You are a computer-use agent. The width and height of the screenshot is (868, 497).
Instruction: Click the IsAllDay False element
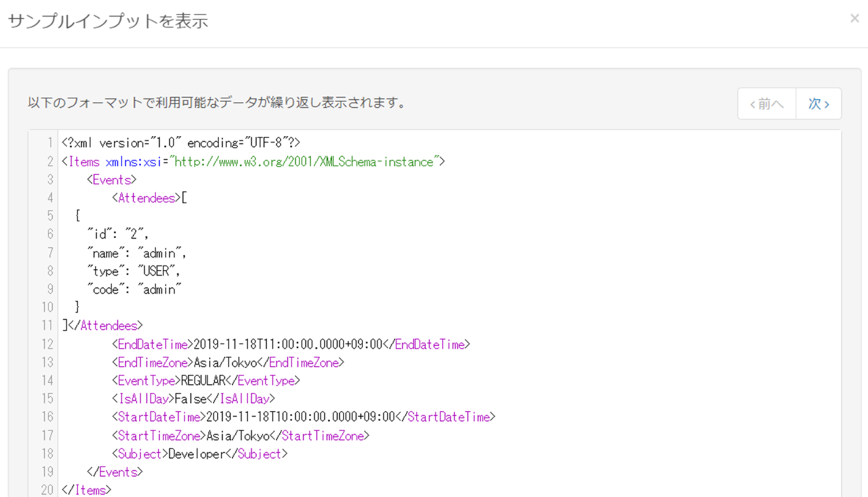(192, 398)
